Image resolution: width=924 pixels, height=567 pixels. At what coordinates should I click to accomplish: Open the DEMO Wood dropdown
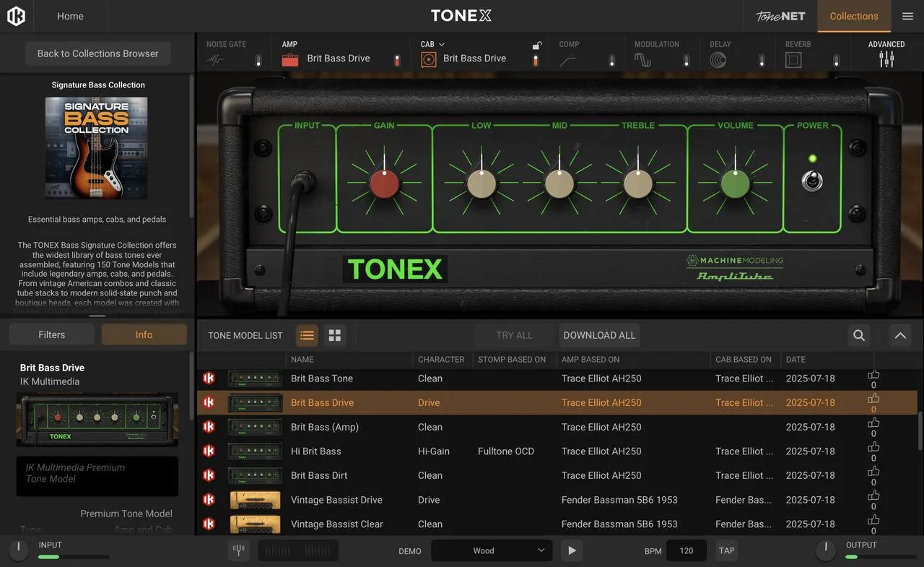492,550
